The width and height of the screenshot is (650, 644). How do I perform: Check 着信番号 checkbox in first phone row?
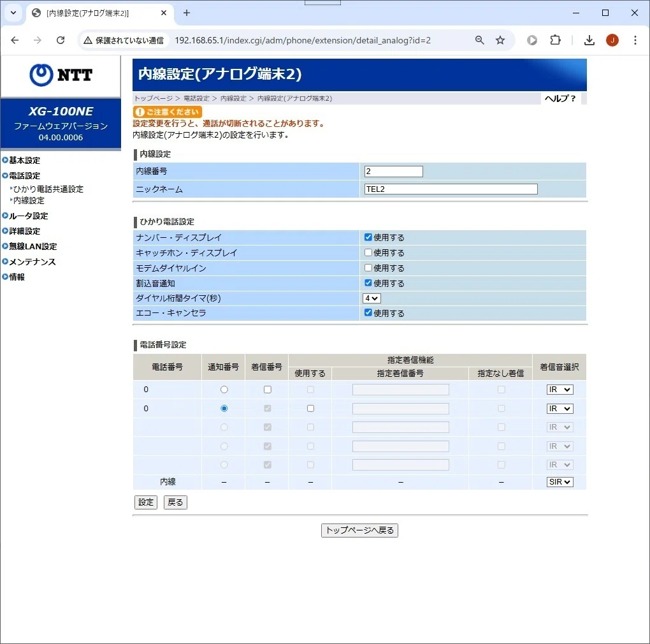click(x=268, y=390)
